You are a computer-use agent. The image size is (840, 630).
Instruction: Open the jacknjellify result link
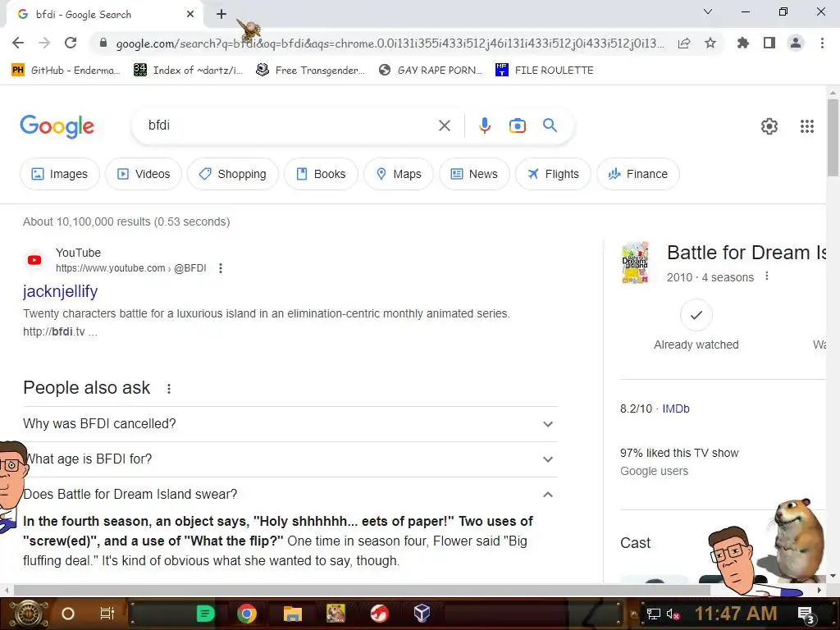point(60,291)
